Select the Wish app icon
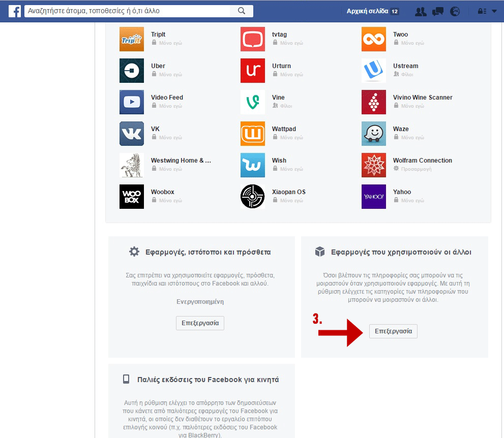Viewport: 504px width, 438px height. 253,165
